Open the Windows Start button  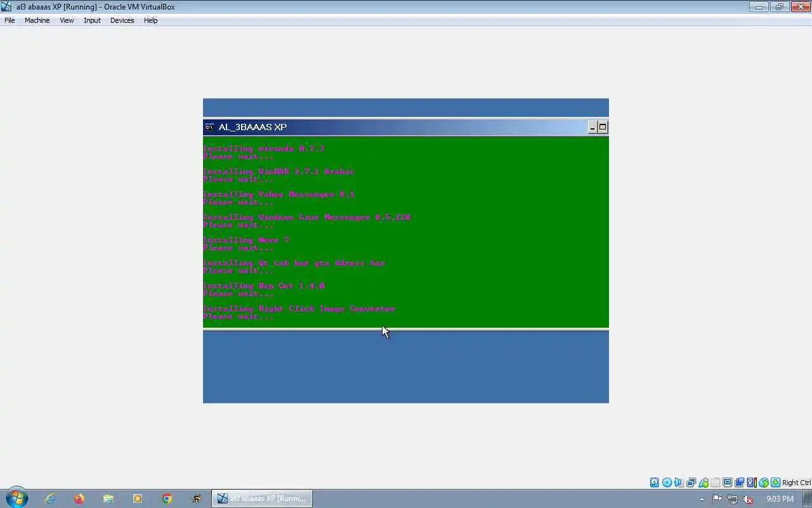16,498
